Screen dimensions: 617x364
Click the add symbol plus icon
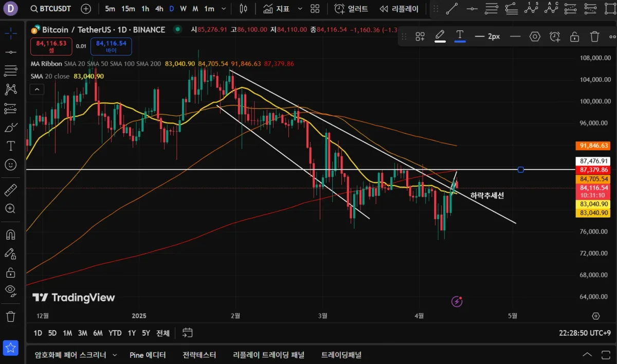(86, 9)
